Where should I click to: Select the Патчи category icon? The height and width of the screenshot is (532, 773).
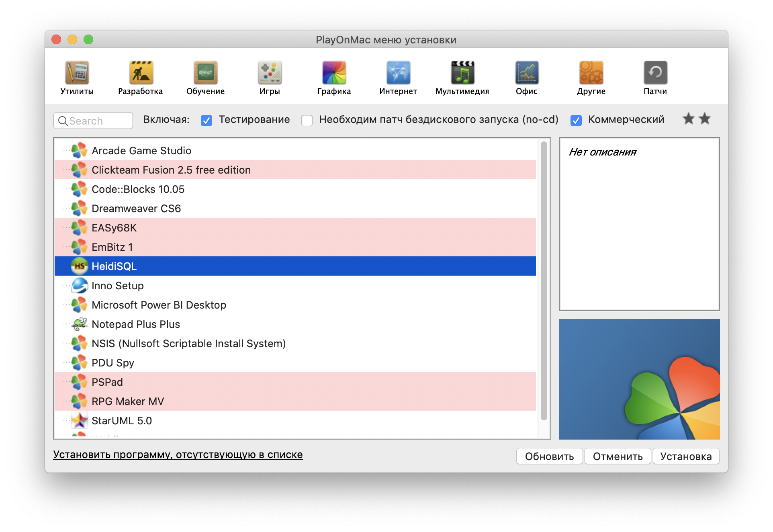coord(655,73)
